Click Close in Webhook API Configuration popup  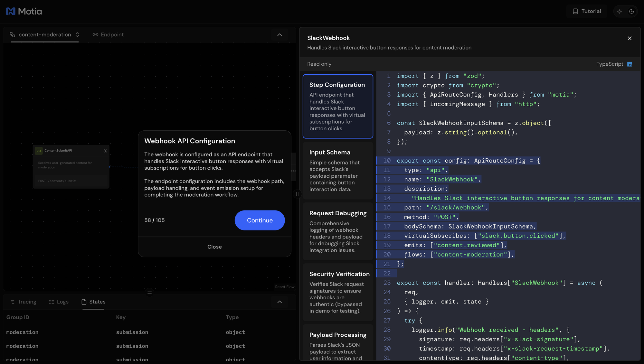coord(214,247)
